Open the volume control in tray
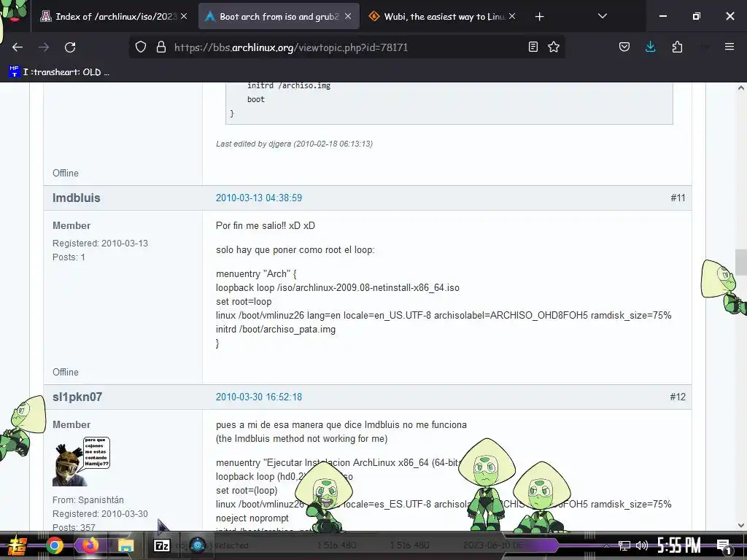747x560 pixels. pos(642,545)
